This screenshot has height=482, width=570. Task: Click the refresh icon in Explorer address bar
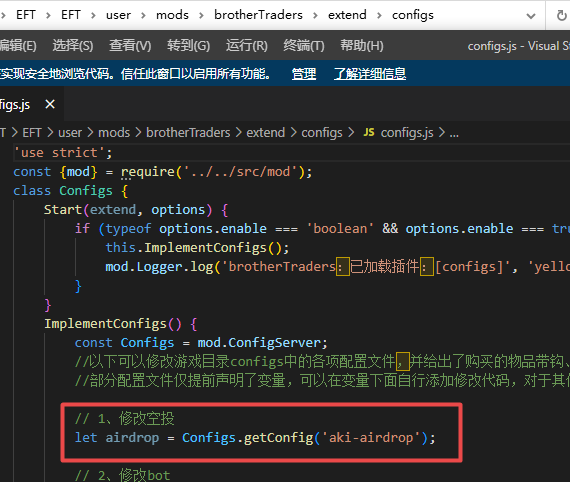(562, 15)
